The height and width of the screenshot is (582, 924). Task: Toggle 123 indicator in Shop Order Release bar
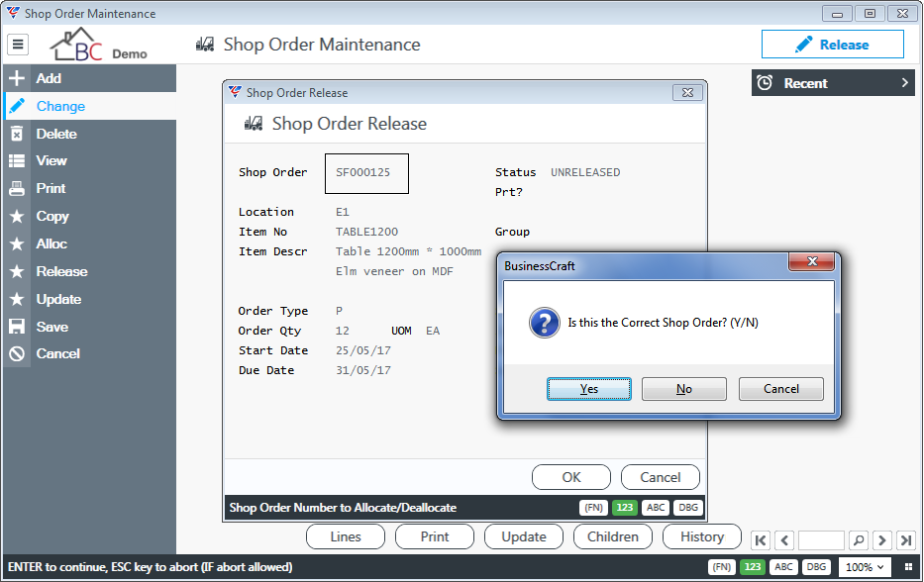(625, 507)
